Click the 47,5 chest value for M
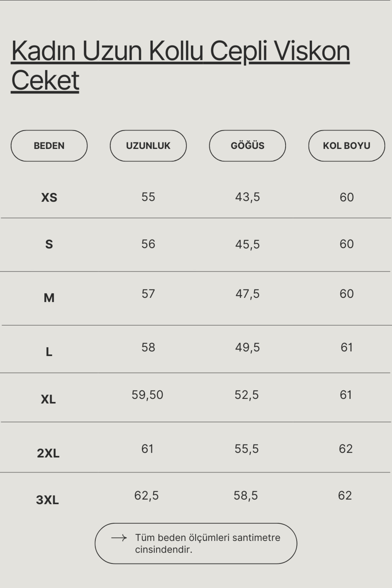This screenshot has width=392, height=588. point(247,294)
